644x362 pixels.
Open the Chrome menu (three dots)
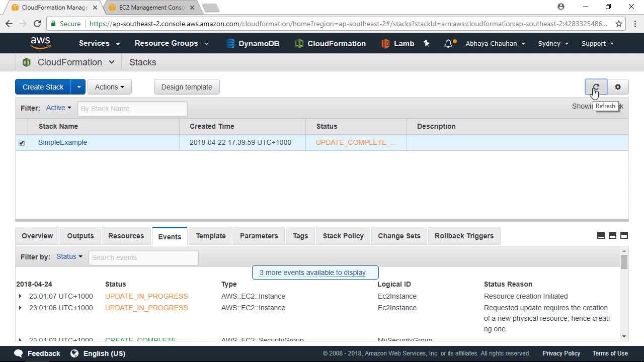click(x=634, y=24)
